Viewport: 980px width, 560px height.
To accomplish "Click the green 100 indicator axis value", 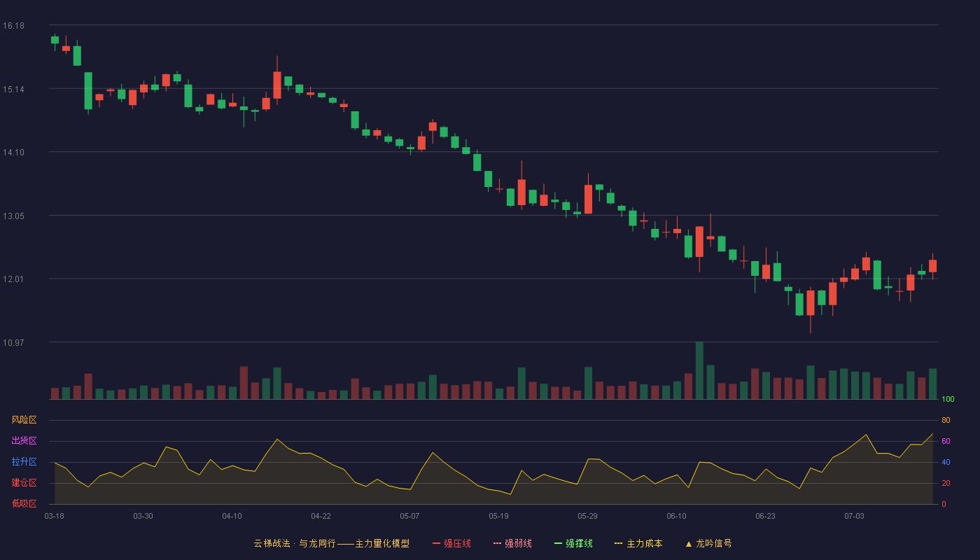I will point(948,400).
